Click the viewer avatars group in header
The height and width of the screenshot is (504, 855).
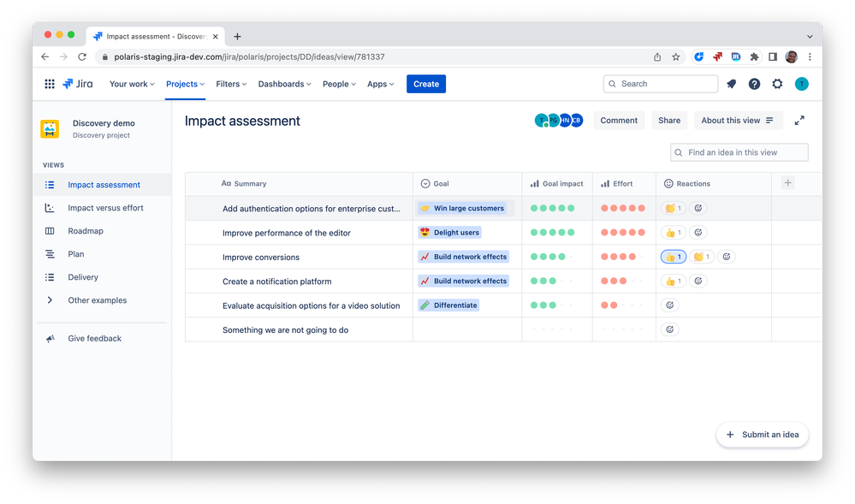tap(559, 121)
